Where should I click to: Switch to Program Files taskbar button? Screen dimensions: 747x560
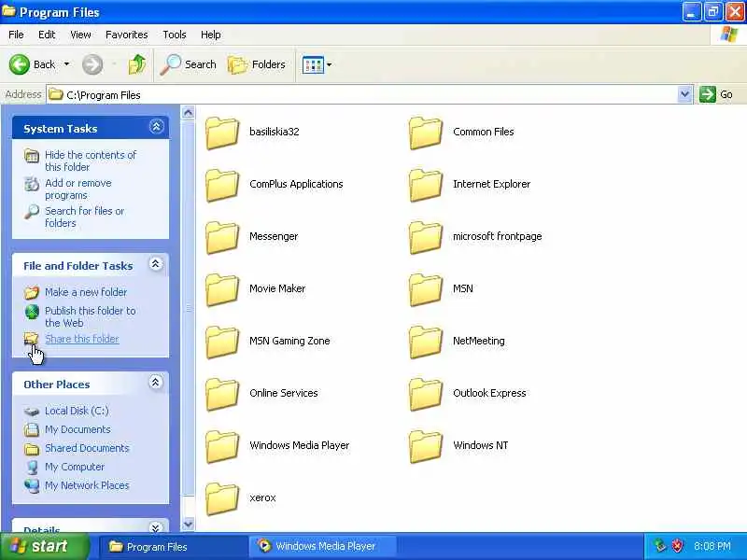click(x=173, y=547)
